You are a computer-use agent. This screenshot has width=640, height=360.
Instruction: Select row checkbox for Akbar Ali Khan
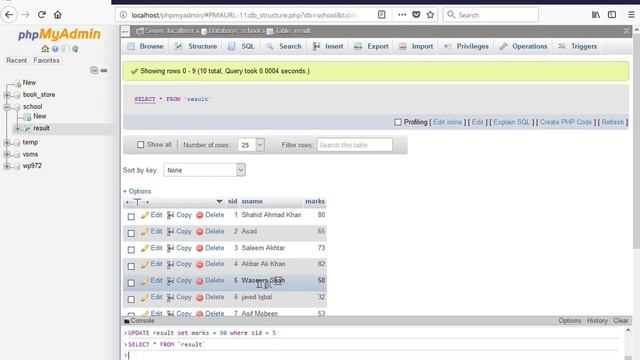(x=131, y=266)
